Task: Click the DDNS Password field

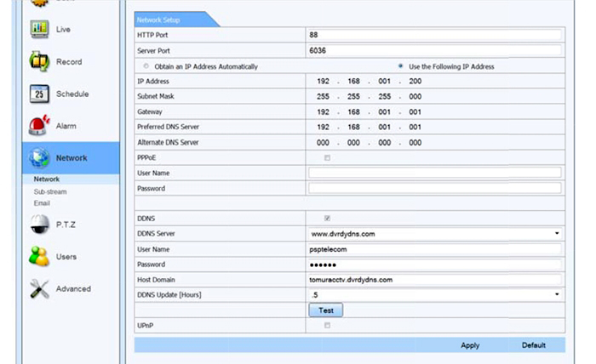Action: click(435, 264)
